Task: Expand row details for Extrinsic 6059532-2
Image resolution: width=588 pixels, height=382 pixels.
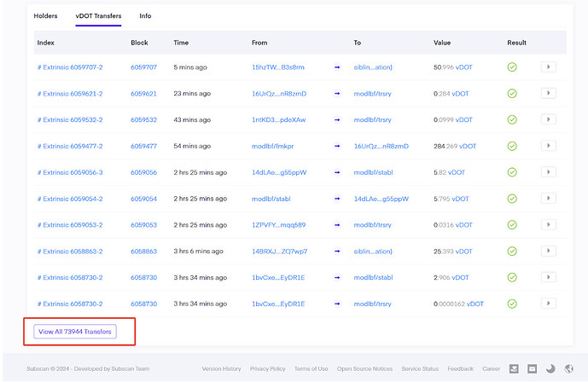Action: [x=548, y=119]
